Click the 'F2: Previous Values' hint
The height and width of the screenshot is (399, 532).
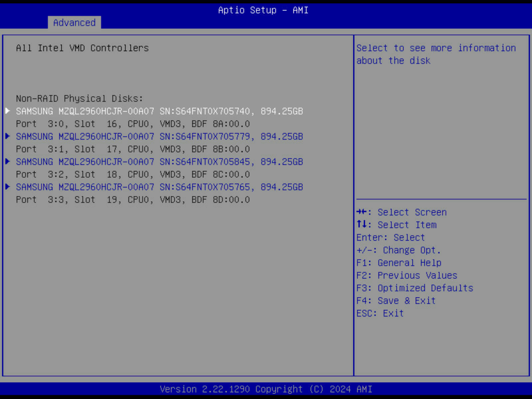point(407,276)
